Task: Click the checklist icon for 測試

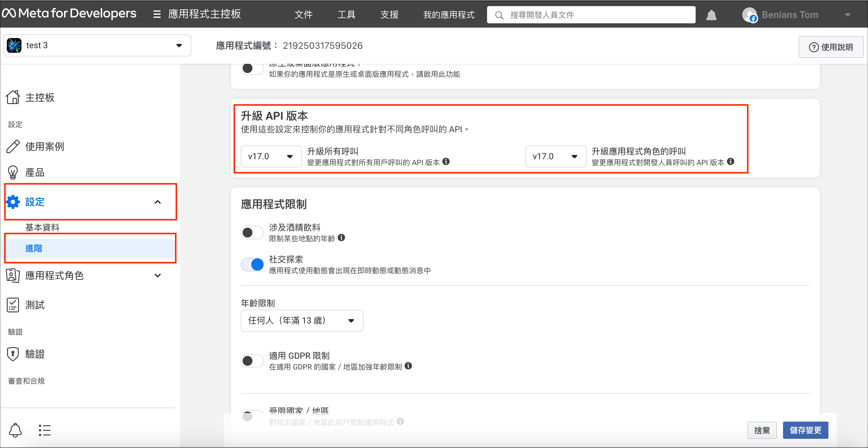Action: click(13, 305)
